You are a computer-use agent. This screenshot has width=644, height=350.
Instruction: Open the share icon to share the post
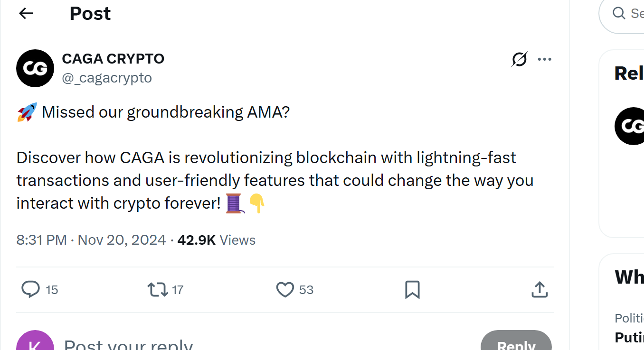(539, 289)
